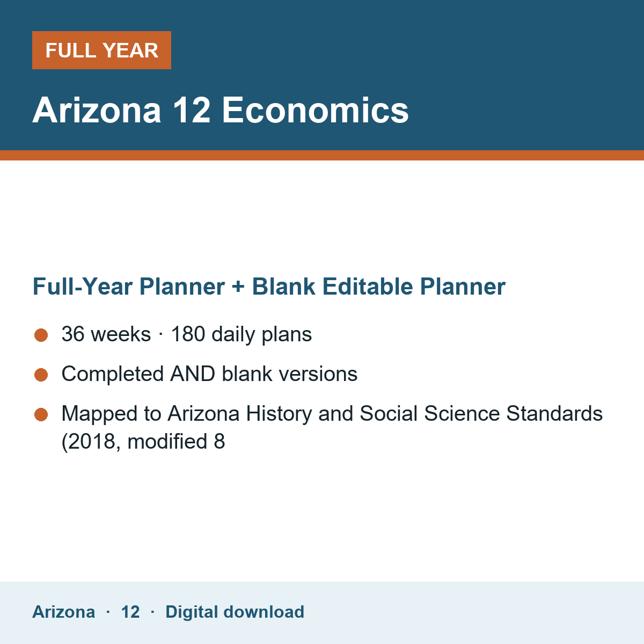Click the Blank Editable Planner heading portion
Image resolution: width=644 pixels, height=644 pixels.
point(379,287)
